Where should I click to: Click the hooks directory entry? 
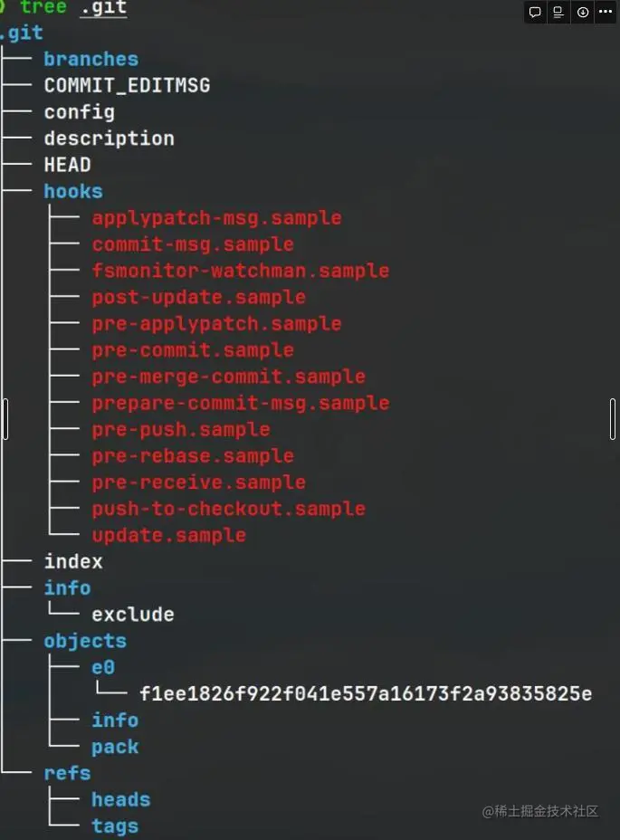(72, 191)
